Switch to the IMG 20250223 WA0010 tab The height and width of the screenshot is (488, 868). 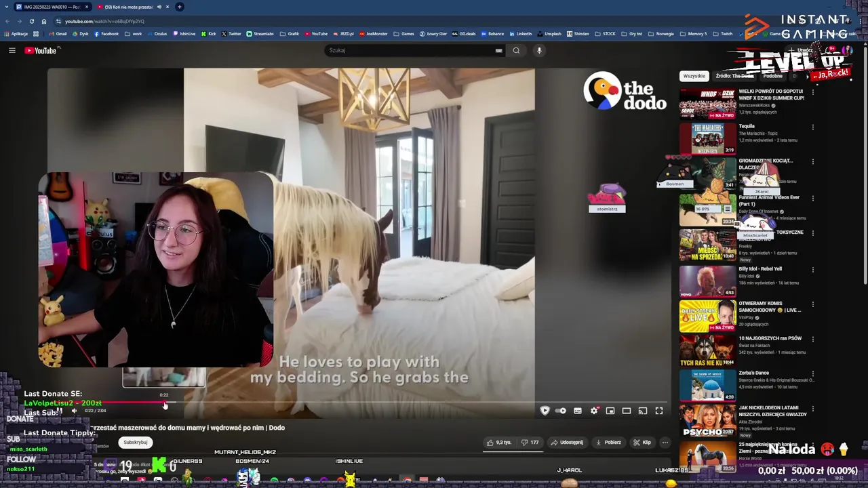point(53,7)
